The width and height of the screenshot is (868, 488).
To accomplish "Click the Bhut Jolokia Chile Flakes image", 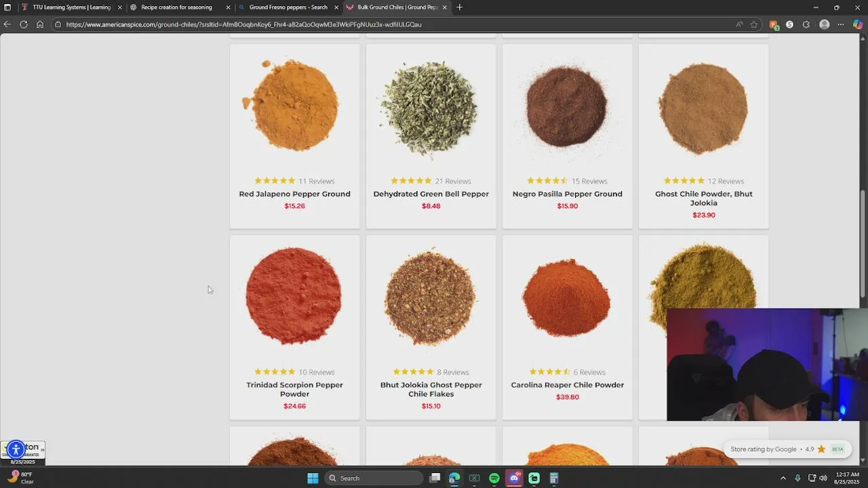I will (431, 298).
